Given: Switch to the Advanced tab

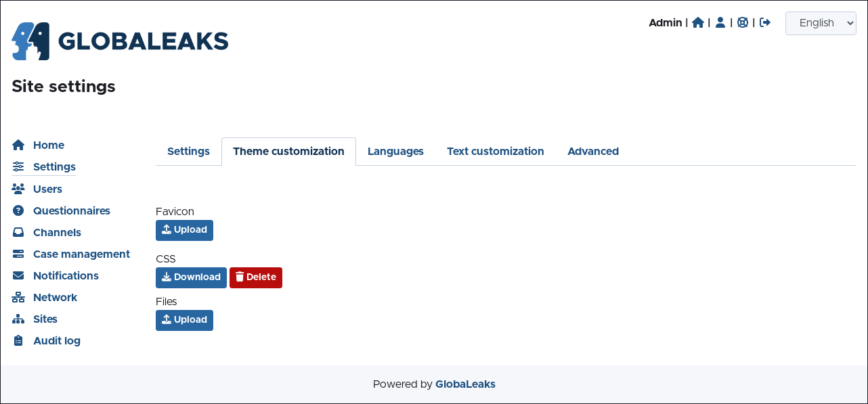Looking at the screenshot, I should [592, 152].
